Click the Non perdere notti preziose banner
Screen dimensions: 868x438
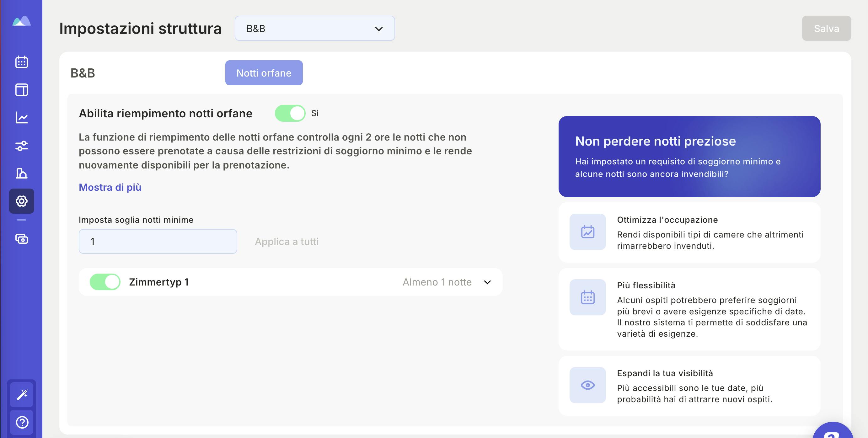(689, 156)
